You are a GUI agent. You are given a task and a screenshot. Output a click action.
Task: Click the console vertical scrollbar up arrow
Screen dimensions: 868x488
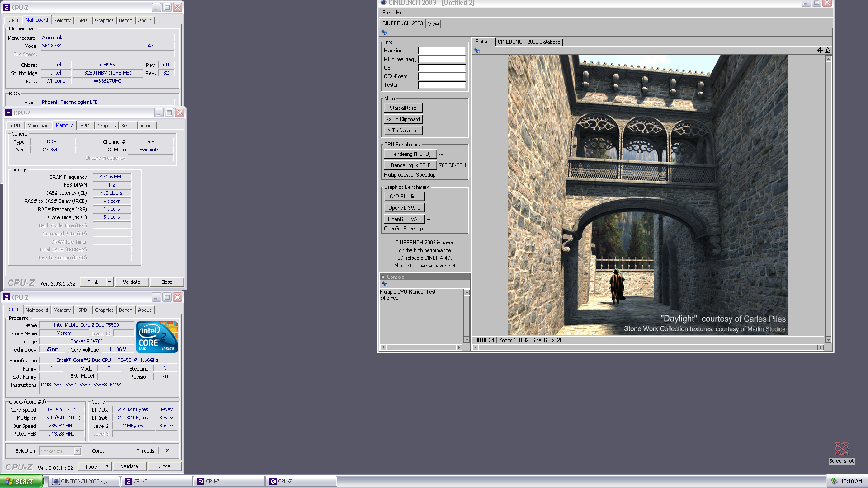(467, 292)
